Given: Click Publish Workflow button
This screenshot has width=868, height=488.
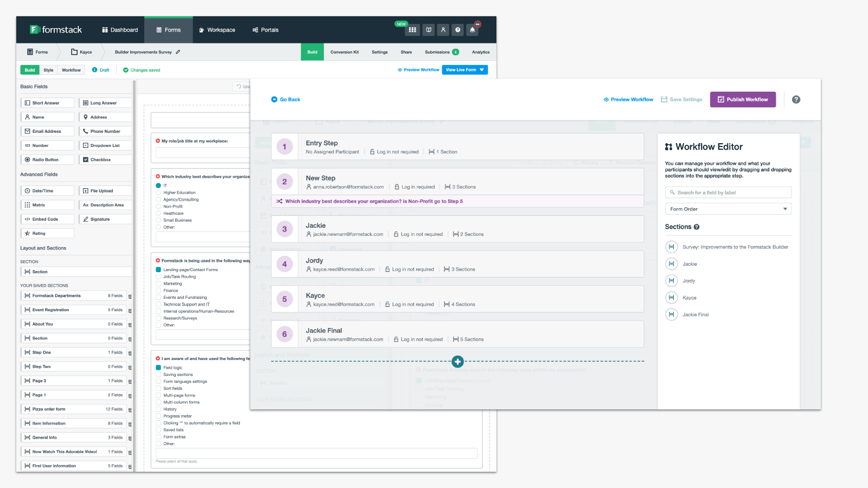Looking at the screenshot, I should click(x=743, y=99).
